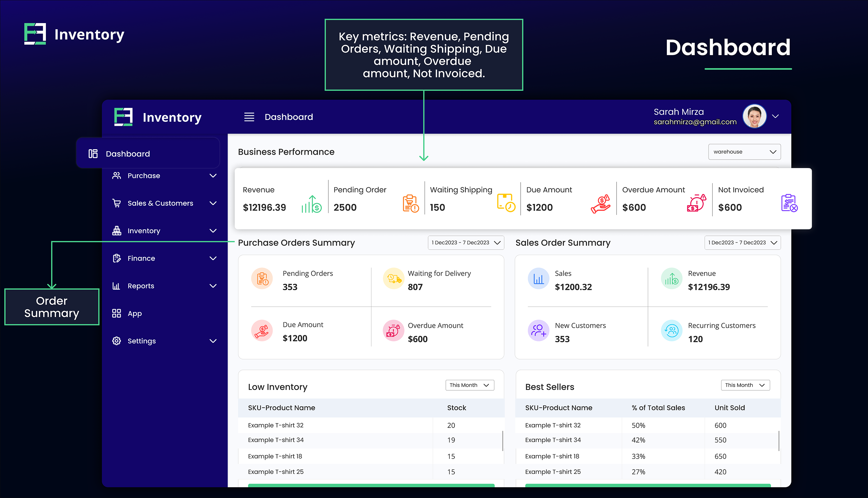Select Finance in the sidebar menu

(141, 258)
